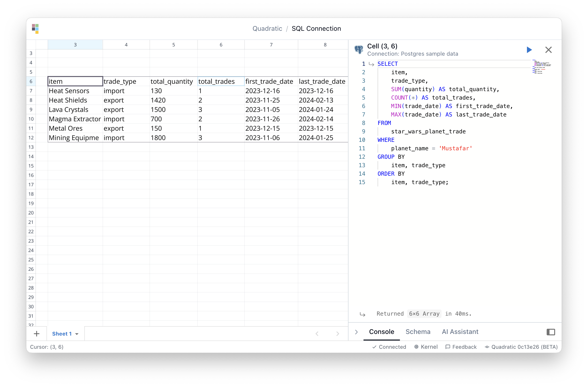Switch to the AI Assistant tab
588x387 pixels.
460,332
